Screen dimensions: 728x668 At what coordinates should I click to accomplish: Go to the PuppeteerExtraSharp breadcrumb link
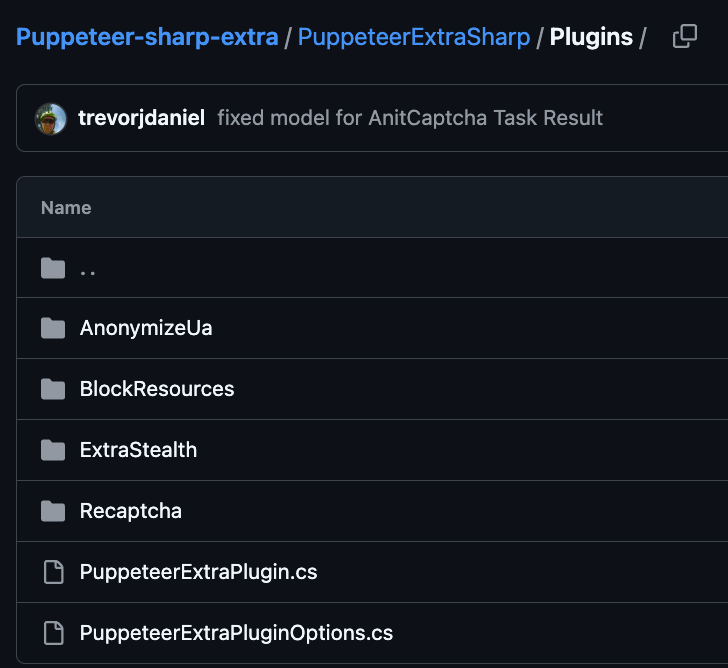coord(414,37)
